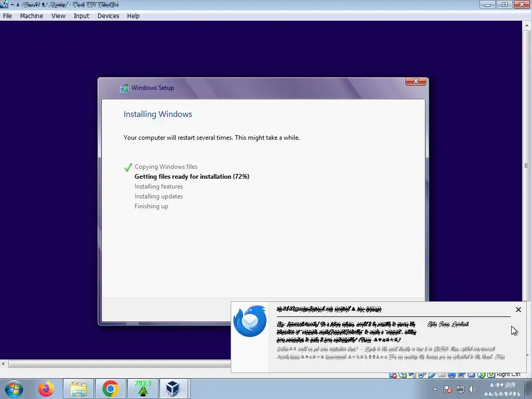Click the vertical scrollbar grip
This screenshot has height=399, width=532.
click(x=526, y=166)
